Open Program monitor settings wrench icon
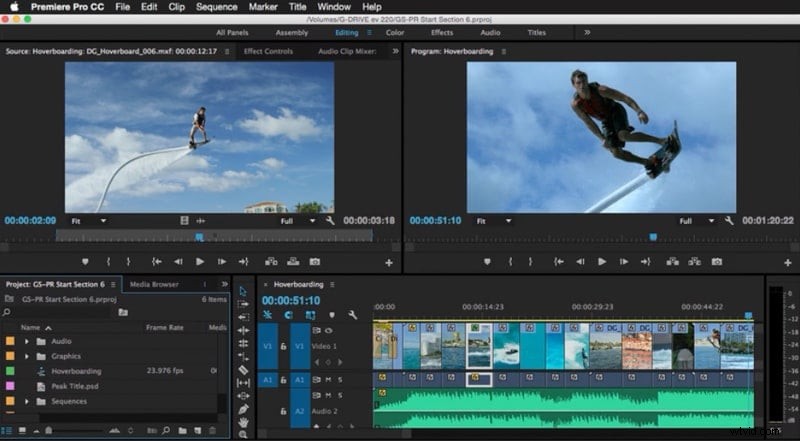Image resolution: width=800 pixels, height=441 pixels. click(x=729, y=220)
